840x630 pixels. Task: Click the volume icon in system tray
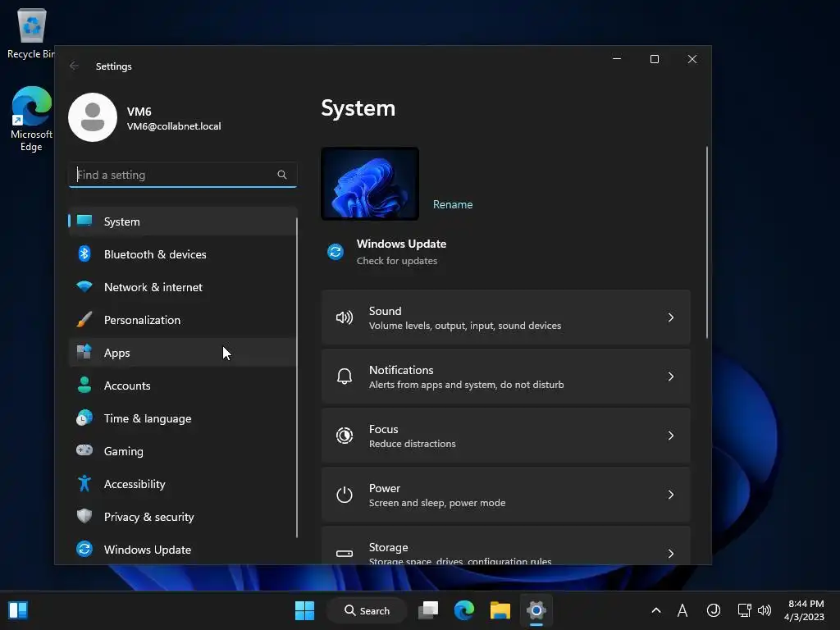point(765,610)
